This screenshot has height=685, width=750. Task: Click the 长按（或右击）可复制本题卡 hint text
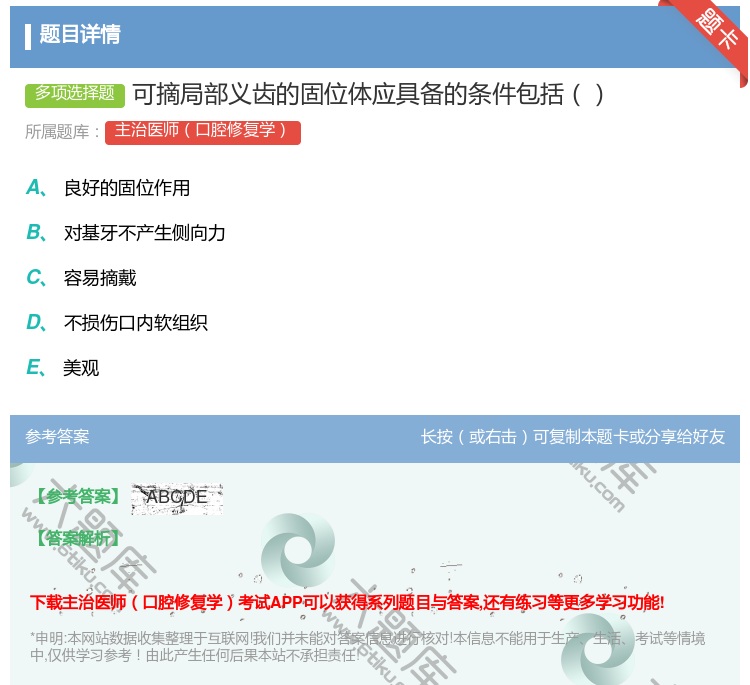point(573,437)
